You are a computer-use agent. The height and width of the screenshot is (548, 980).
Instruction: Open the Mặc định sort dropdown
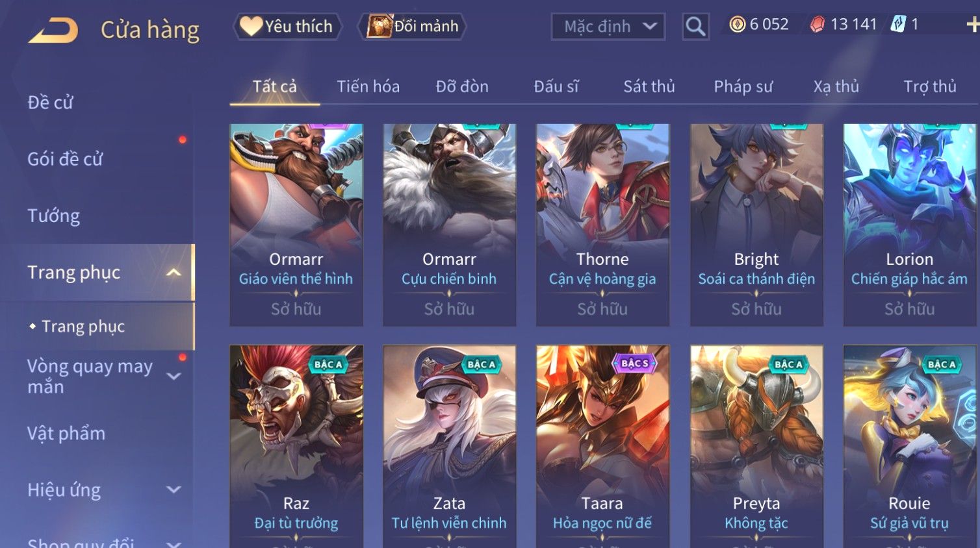(608, 27)
